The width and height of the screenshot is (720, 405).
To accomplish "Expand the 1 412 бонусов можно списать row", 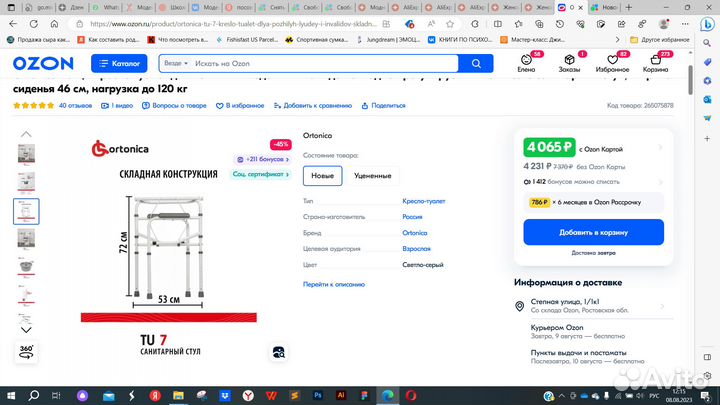I will 593,182.
